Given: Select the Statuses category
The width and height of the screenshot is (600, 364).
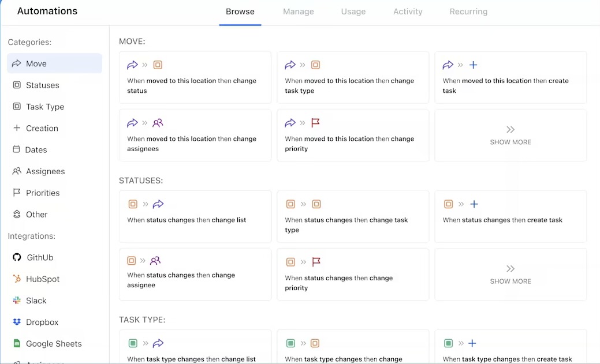Looking at the screenshot, I should (42, 85).
